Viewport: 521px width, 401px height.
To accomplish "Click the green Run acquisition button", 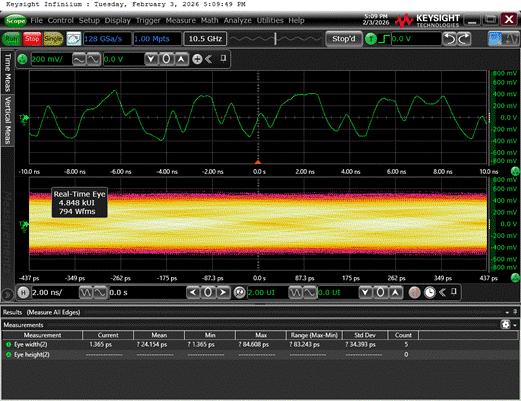I will pos(11,39).
